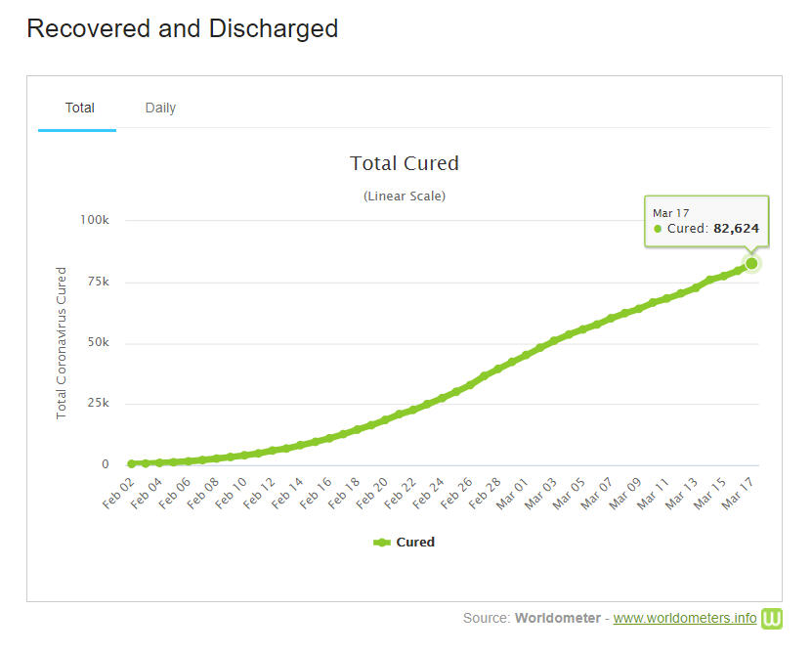Click the 75k y-axis label
Viewport: 812px width, 654px height.
[97, 282]
